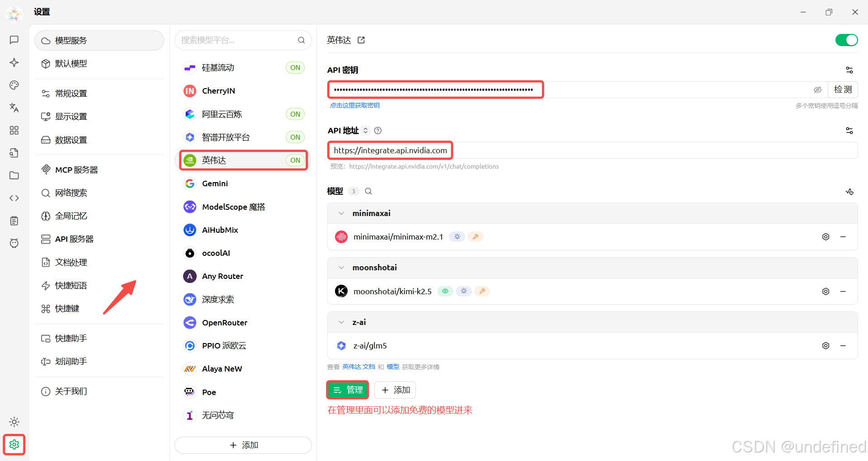Open 数据设置 page
Image resolution: width=868 pixels, height=461 pixels.
tap(99, 140)
